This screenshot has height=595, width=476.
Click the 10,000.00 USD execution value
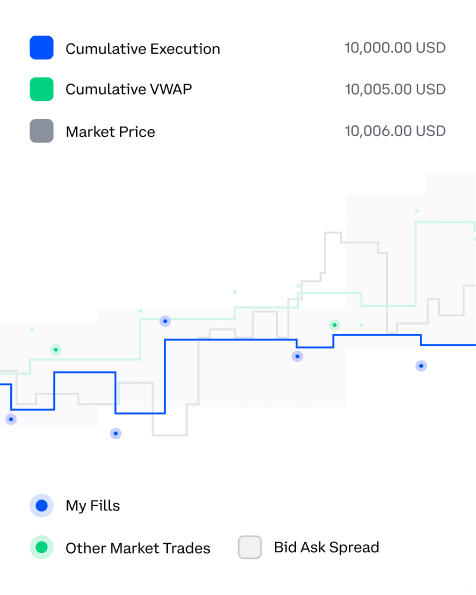coord(395,48)
